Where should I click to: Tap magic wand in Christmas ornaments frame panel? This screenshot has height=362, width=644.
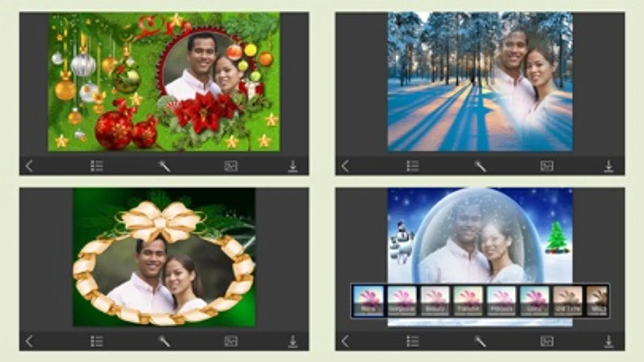pos(164,166)
